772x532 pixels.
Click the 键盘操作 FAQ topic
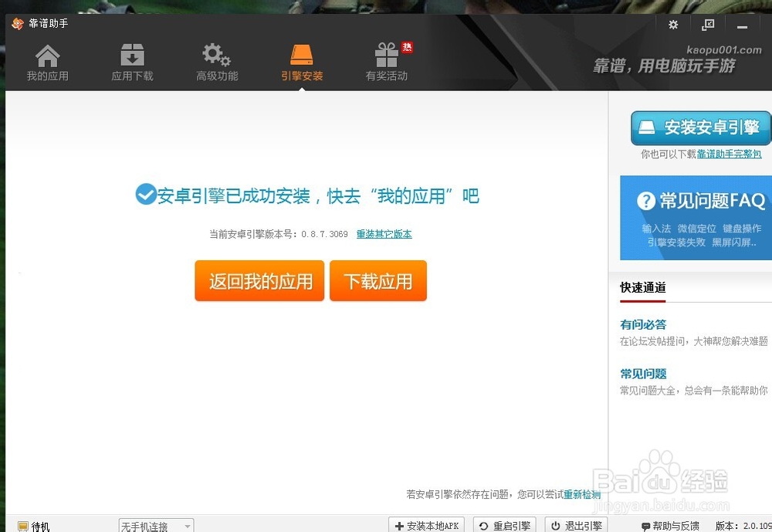click(x=742, y=229)
